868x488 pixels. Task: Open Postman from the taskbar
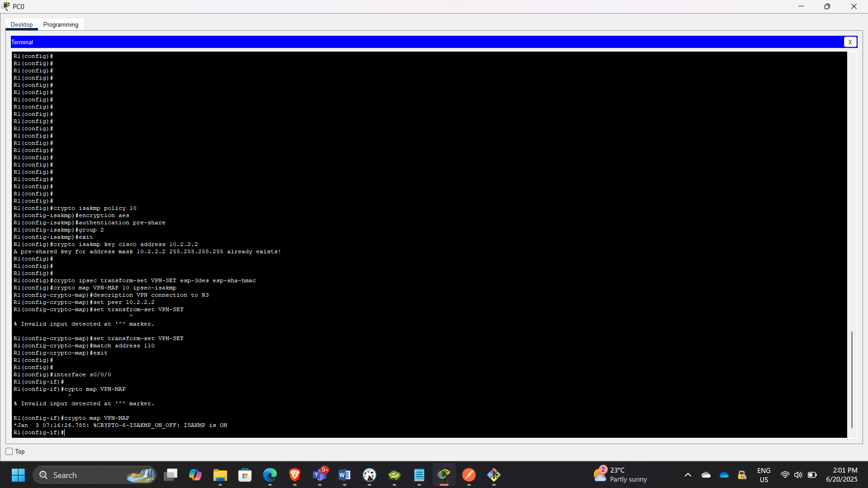469,475
